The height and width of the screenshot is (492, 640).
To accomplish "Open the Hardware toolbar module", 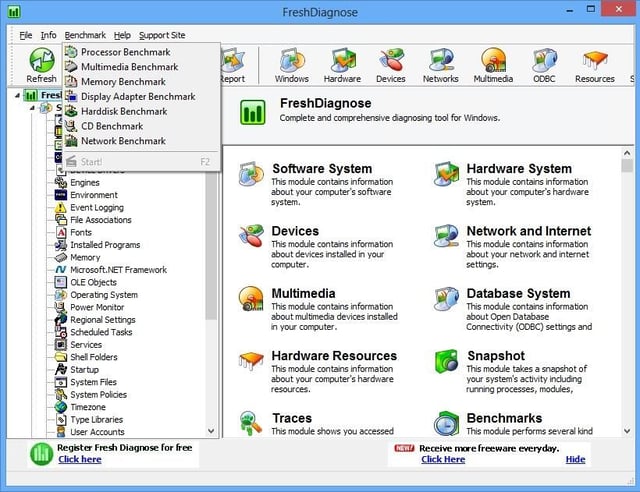I will 342,65.
